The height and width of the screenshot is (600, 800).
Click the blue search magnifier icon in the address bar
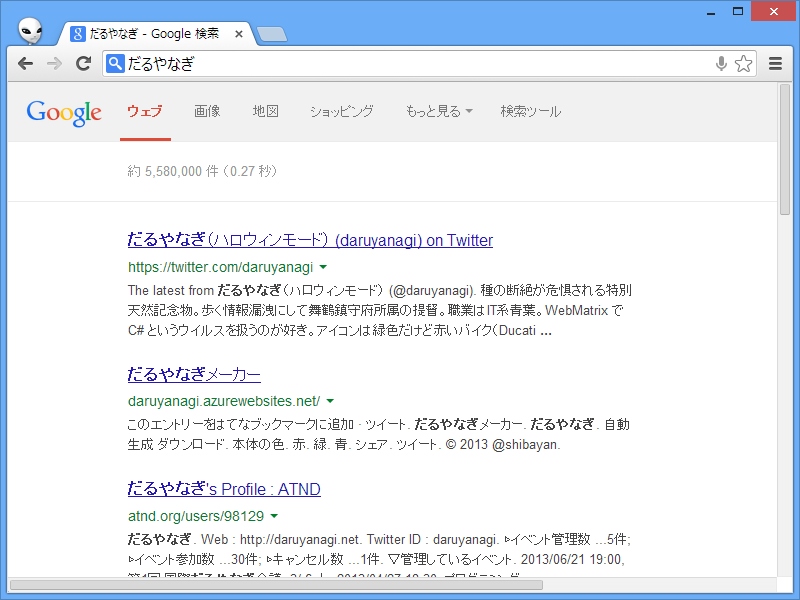tap(115, 64)
